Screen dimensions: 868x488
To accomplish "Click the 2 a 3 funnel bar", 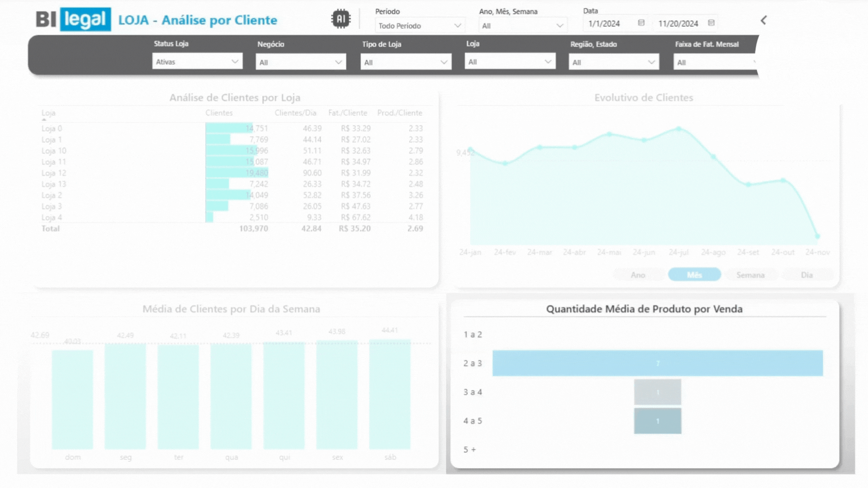I will pyautogui.click(x=657, y=363).
